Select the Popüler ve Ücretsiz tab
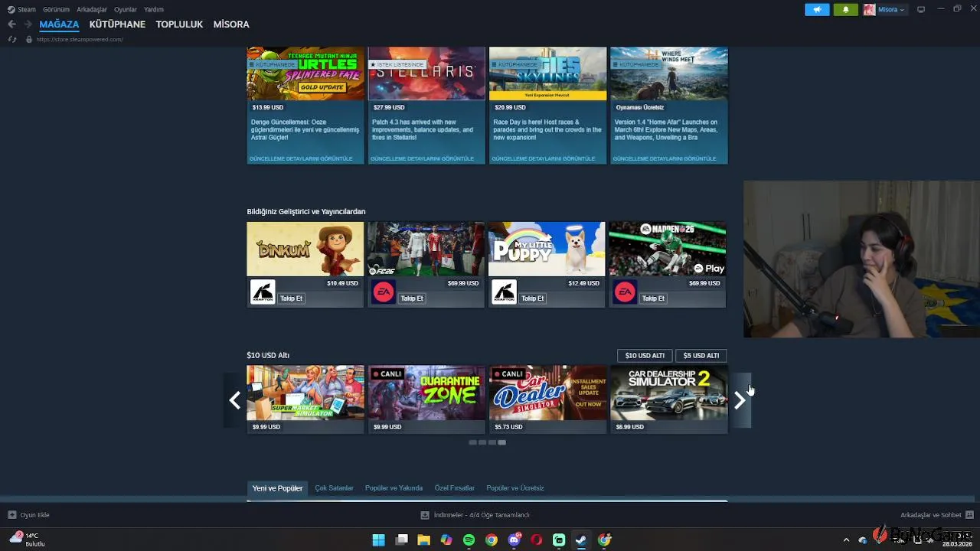 pos(515,488)
